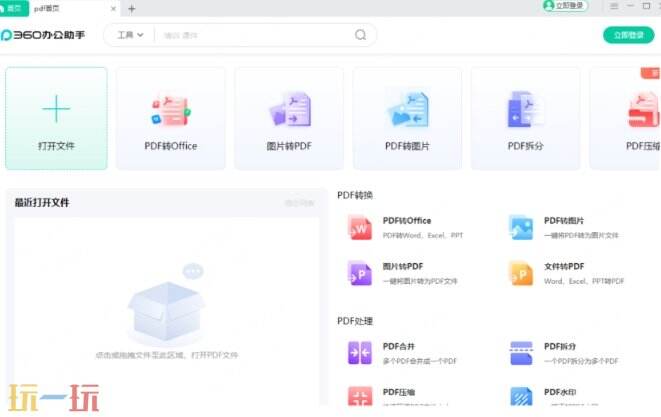The image size is (661, 417).
Task: Click the purple PDF合并 merge icon
Action: [360, 353]
